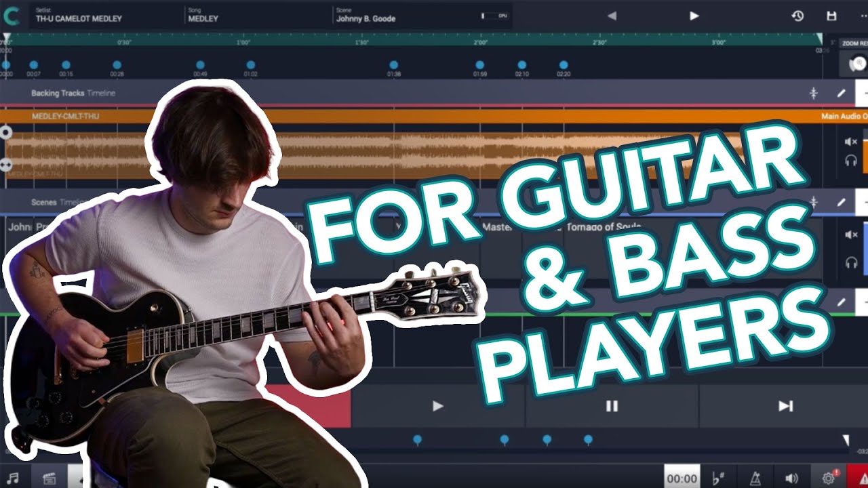The height and width of the screenshot is (488, 868).
Task: Click the CPU meter indicator
Action: tap(494, 15)
